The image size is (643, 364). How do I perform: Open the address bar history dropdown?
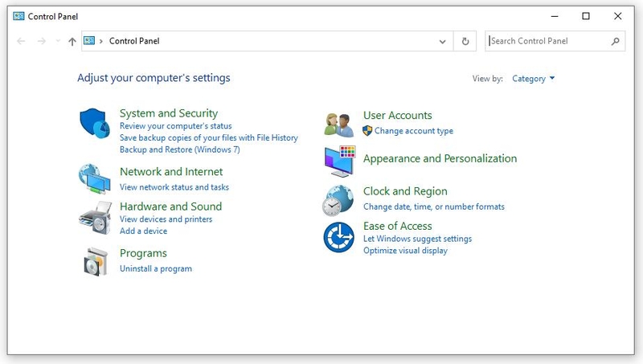443,42
